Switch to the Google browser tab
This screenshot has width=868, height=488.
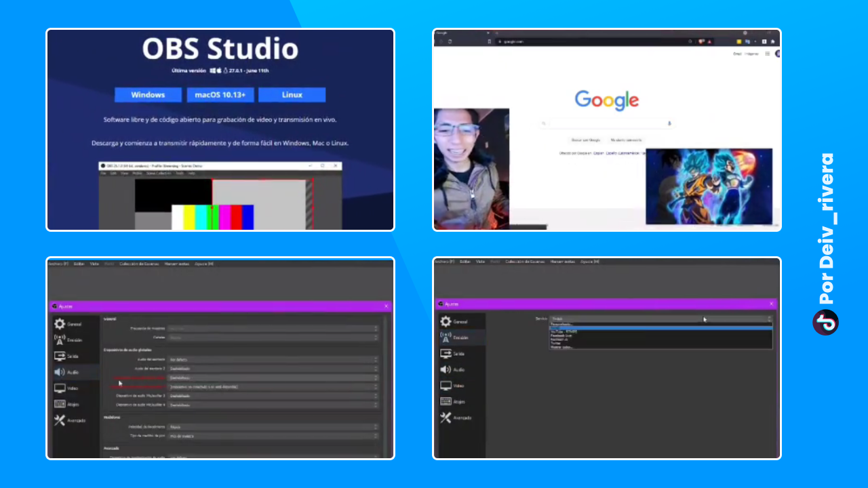pyautogui.click(x=462, y=33)
